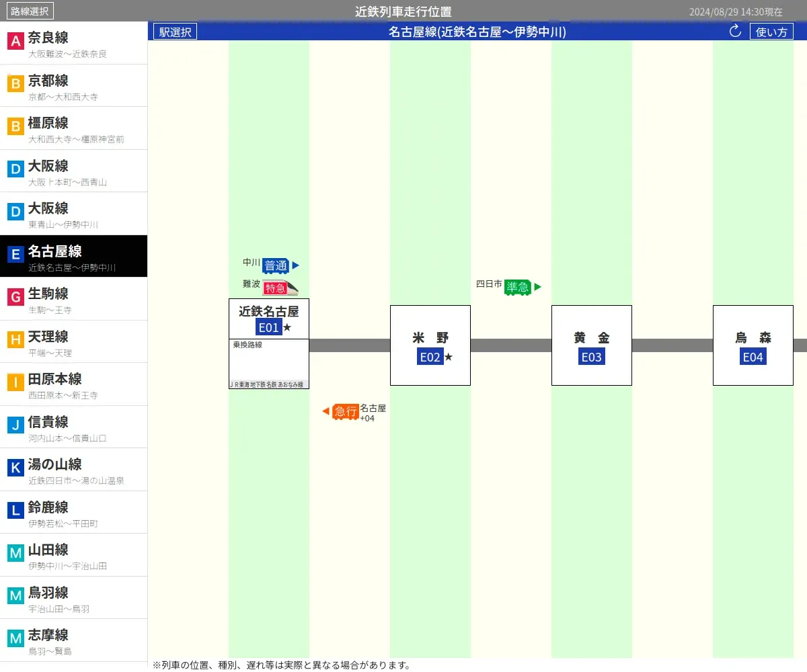
Task: Click the teal M icon for 山田線
Action: pyautogui.click(x=15, y=554)
